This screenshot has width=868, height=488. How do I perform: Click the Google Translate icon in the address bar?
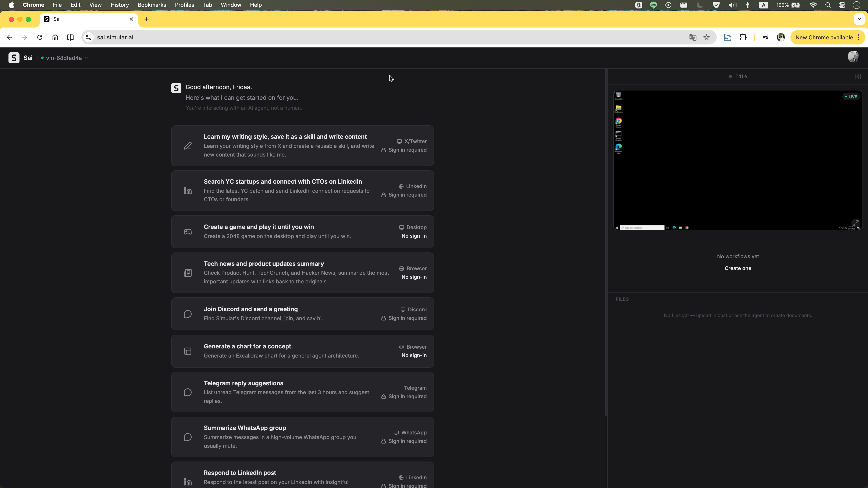click(693, 37)
